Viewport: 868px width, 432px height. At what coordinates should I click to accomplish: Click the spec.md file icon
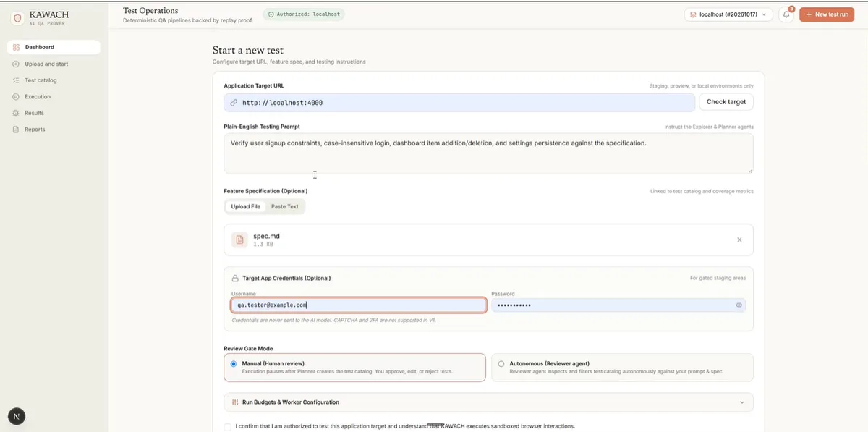[x=239, y=240]
